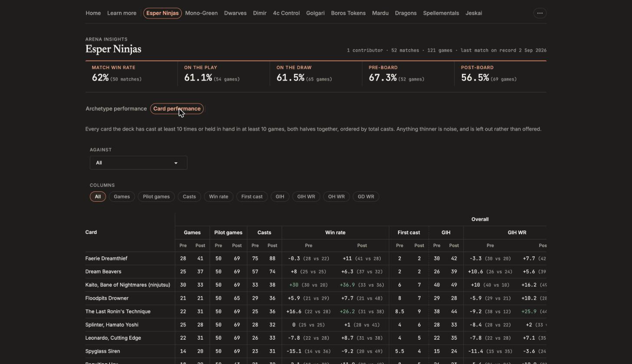Open the Dimir deck page

click(260, 13)
